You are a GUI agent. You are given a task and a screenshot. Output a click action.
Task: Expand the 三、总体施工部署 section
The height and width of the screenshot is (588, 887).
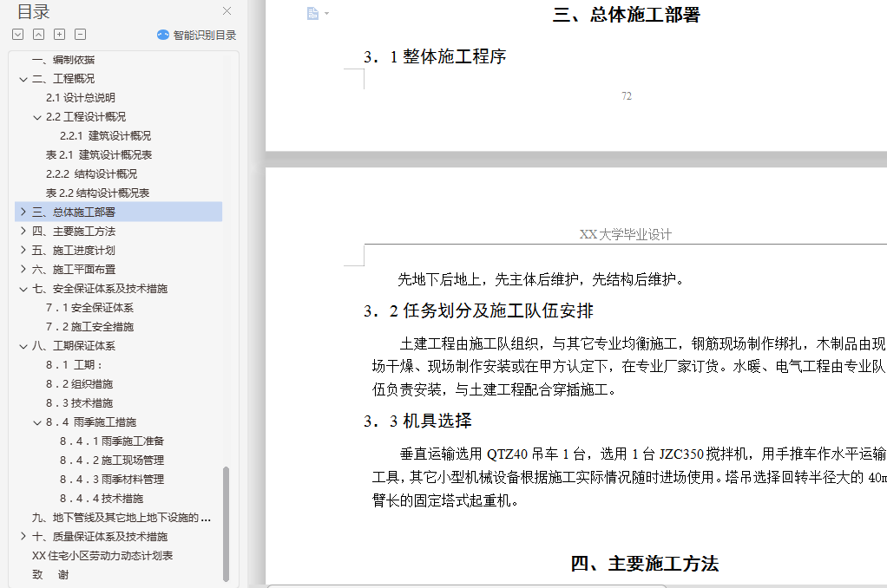point(23,212)
